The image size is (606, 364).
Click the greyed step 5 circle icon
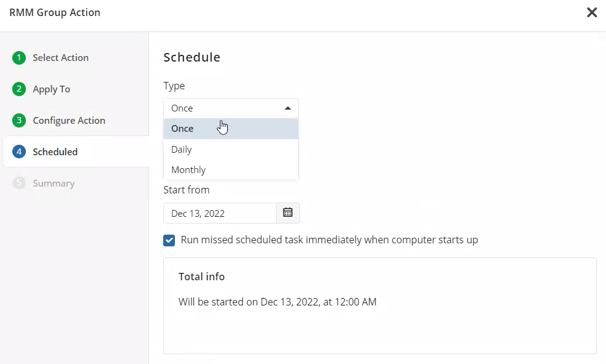click(x=19, y=184)
